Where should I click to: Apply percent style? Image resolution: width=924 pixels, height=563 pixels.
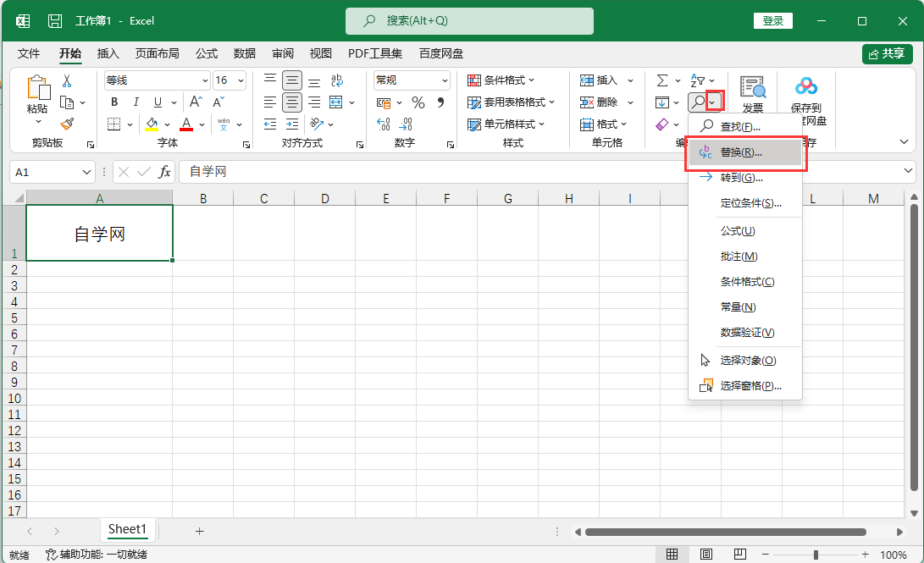coord(418,102)
